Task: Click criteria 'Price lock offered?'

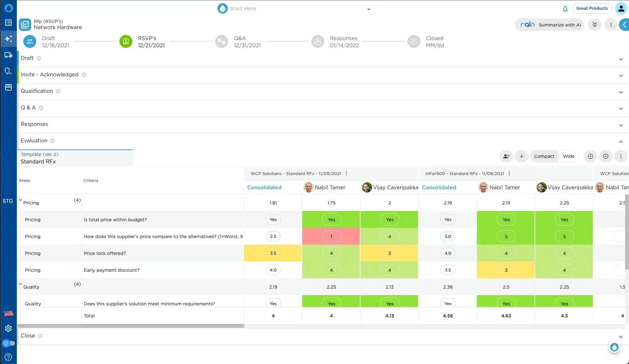Action: coord(105,253)
